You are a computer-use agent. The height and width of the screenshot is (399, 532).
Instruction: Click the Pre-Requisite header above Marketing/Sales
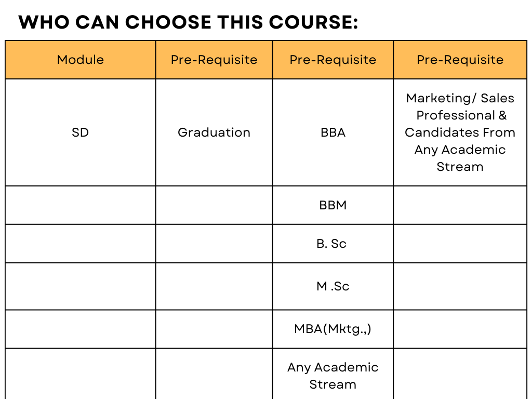coord(460,60)
